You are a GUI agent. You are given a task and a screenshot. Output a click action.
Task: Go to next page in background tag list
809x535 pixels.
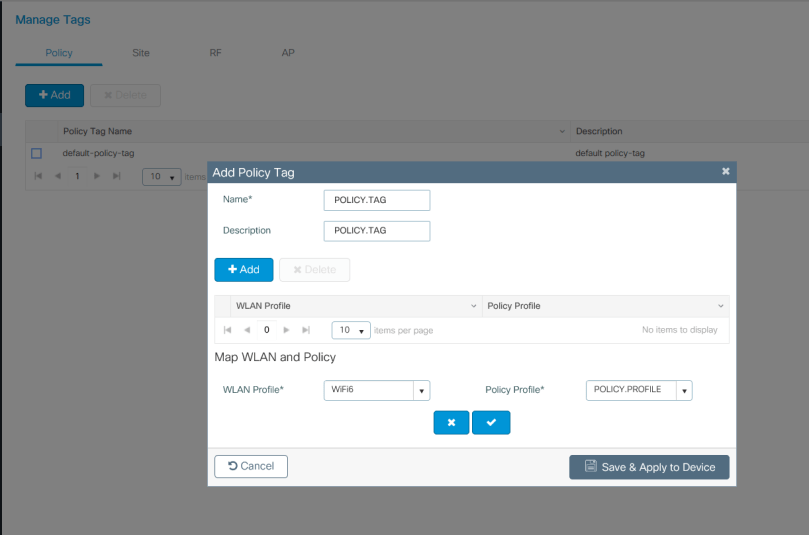[97, 176]
